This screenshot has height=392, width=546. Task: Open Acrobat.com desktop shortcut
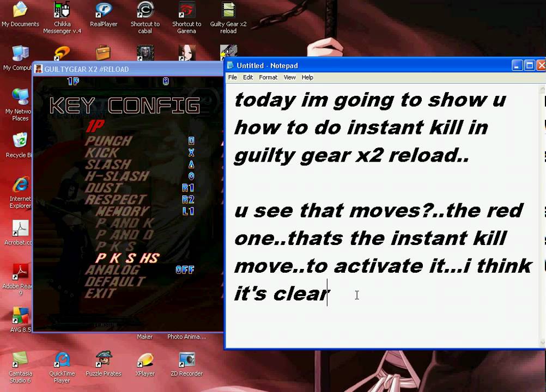pos(19,232)
